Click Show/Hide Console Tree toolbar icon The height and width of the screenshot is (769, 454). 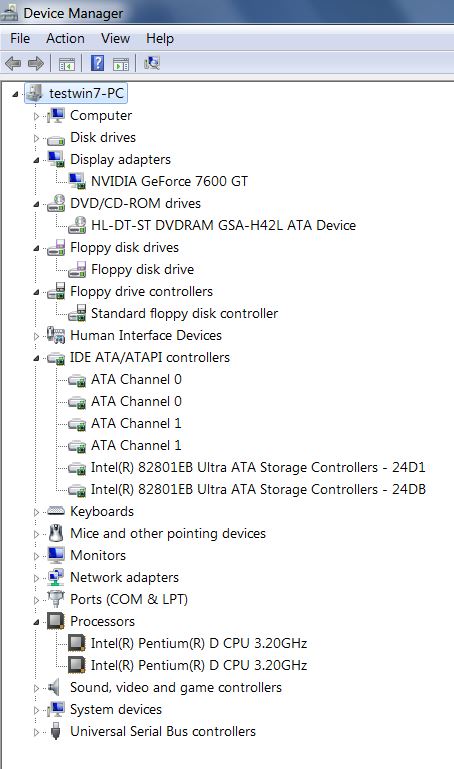point(67,64)
